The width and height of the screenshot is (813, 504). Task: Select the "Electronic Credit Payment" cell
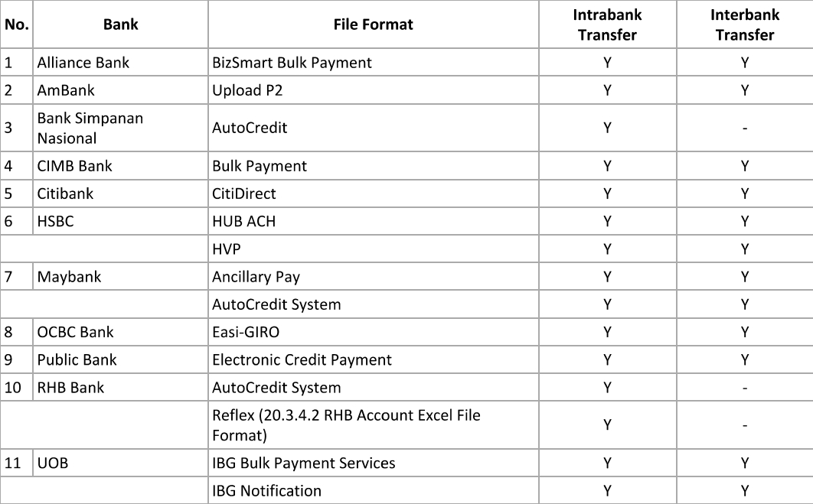pos(302,359)
